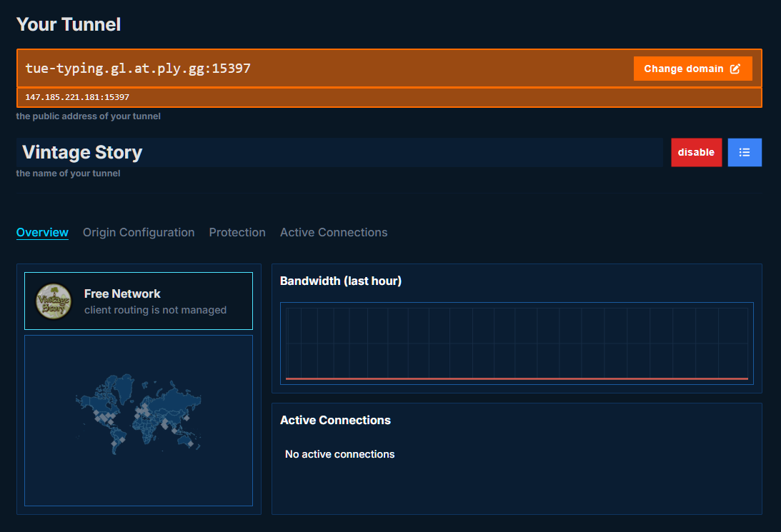This screenshot has width=781, height=532.
Task: Click the tue-typing.gl.at.ply.gg:15397 address
Action: 138,68
